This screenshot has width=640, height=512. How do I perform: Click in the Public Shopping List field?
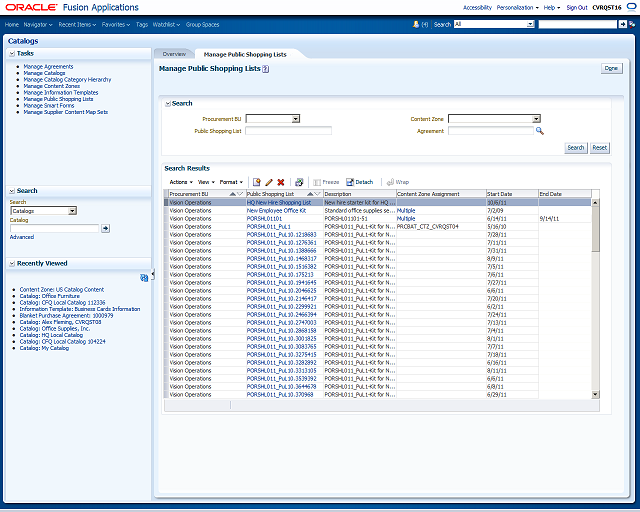click(288, 131)
